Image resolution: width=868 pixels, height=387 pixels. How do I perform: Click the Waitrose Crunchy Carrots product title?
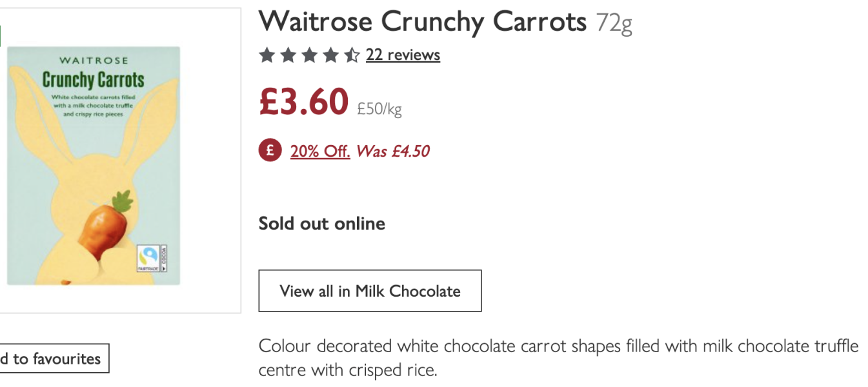422,22
